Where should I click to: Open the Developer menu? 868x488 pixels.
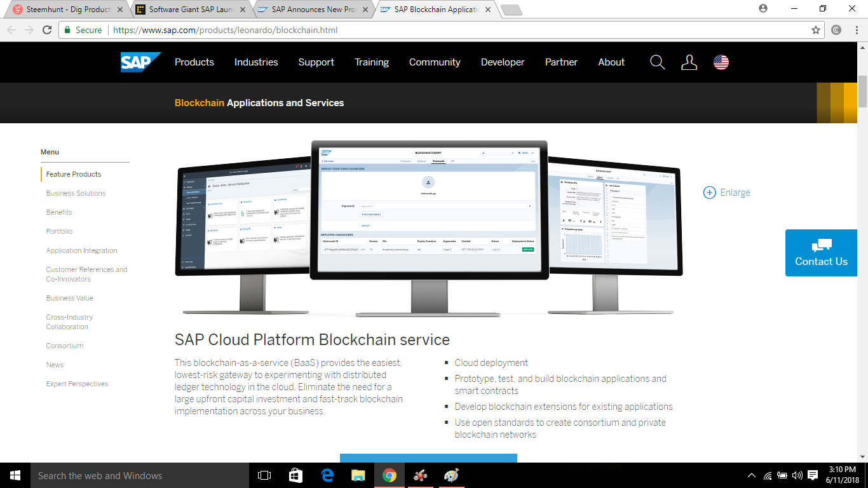[x=503, y=62]
